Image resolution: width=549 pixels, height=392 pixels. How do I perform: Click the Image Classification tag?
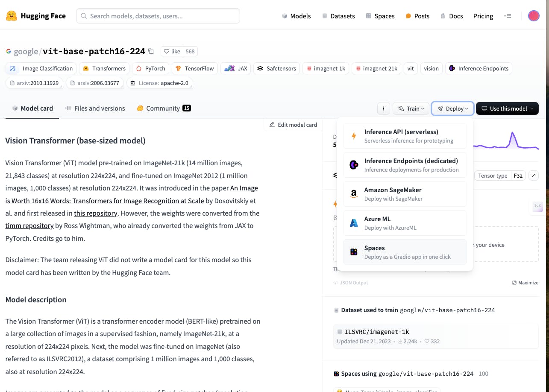(41, 68)
